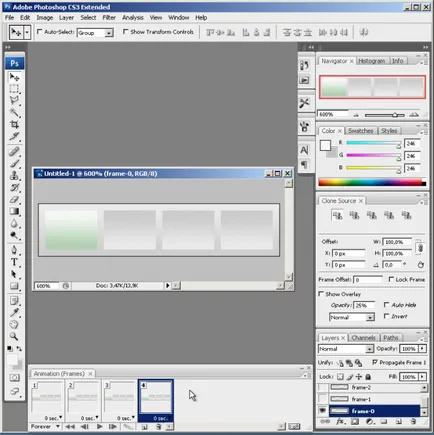The width and height of the screenshot is (434, 435).
Task: Select the Clone Stamp tool
Action: click(14, 175)
